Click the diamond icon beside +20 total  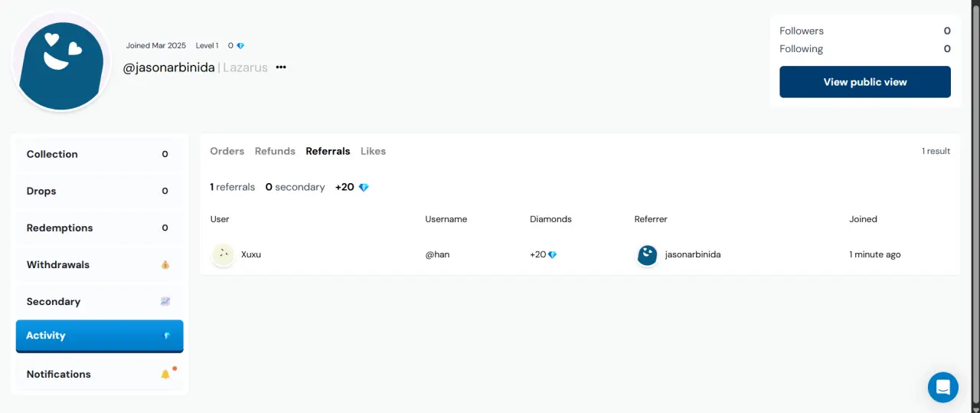point(364,187)
